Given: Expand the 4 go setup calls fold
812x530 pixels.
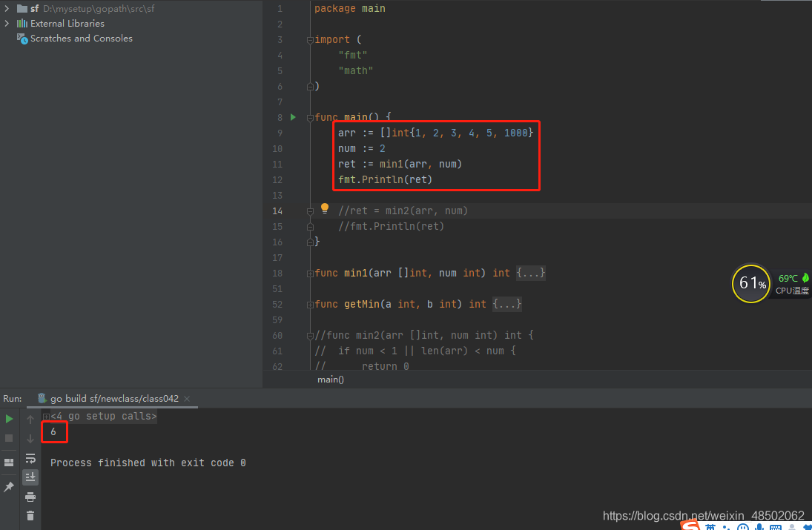Looking at the screenshot, I should click(46, 416).
